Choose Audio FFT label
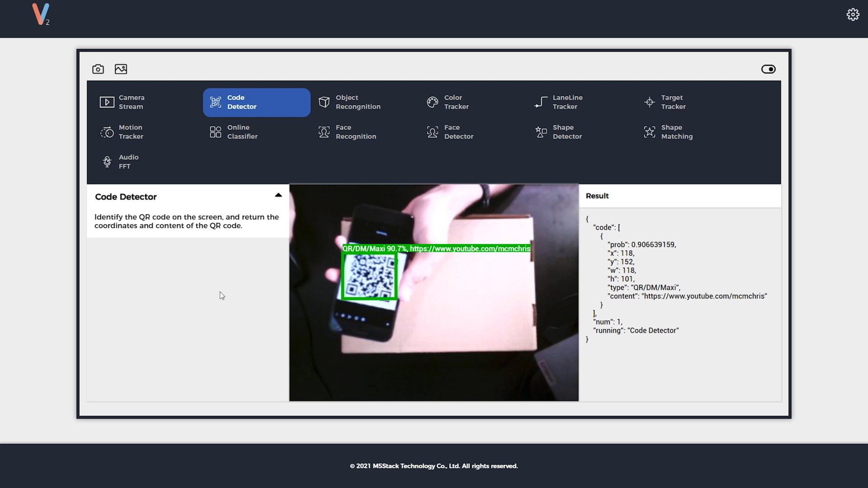This screenshot has width=868, height=488. (128, 162)
